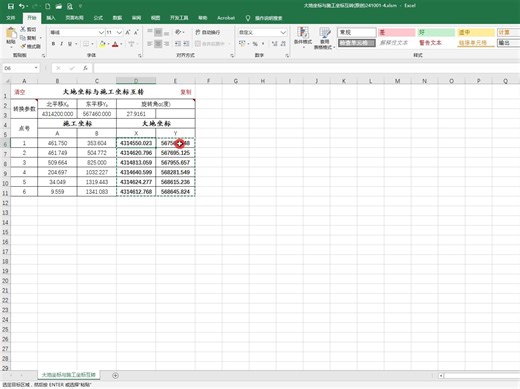Increase font size with larger A icon
The width and height of the screenshot is (520, 389).
tap(128, 32)
